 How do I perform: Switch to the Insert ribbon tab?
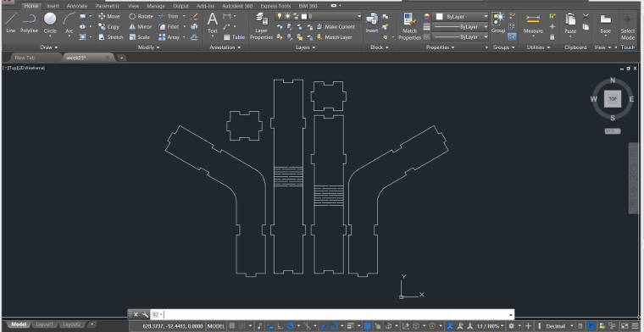point(53,6)
